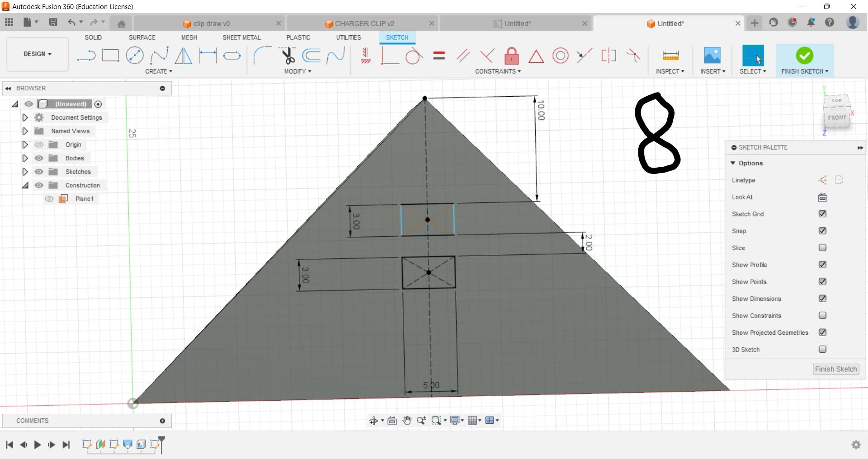Click the Look At icon in Sketch Palette
The width and height of the screenshot is (868, 459).
click(x=822, y=197)
